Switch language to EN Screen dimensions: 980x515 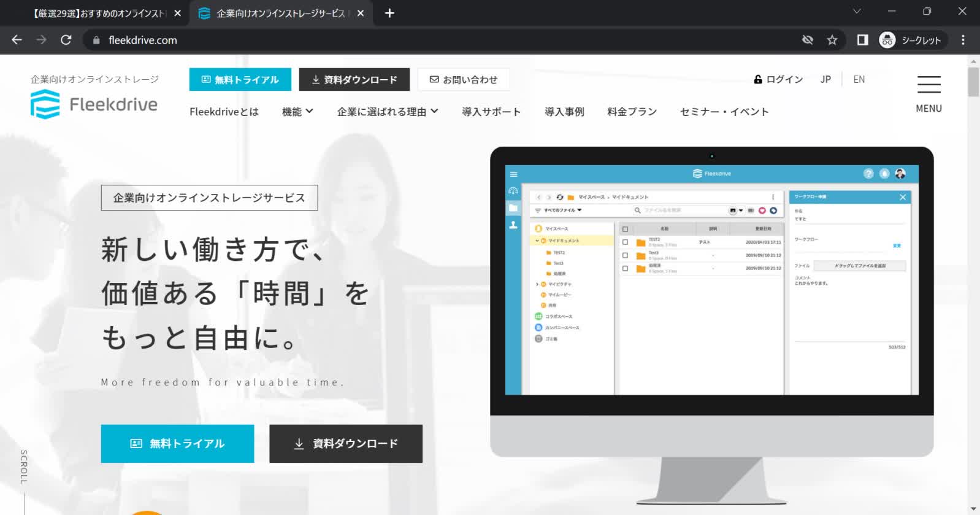(x=859, y=79)
